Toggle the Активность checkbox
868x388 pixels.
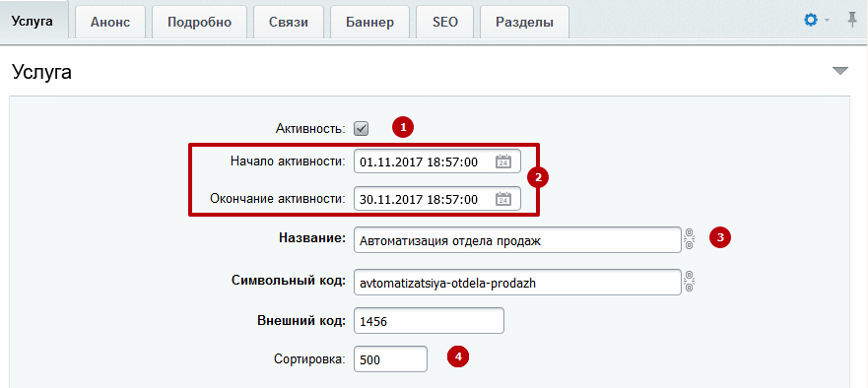(361, 129)
